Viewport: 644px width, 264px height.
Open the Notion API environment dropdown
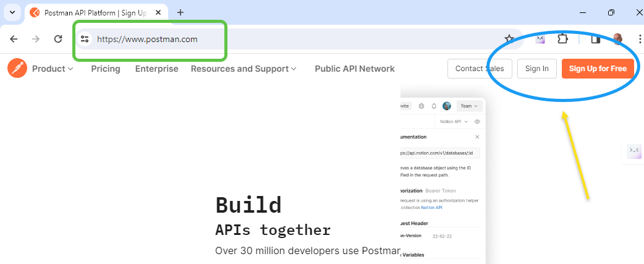coord(454,122)
